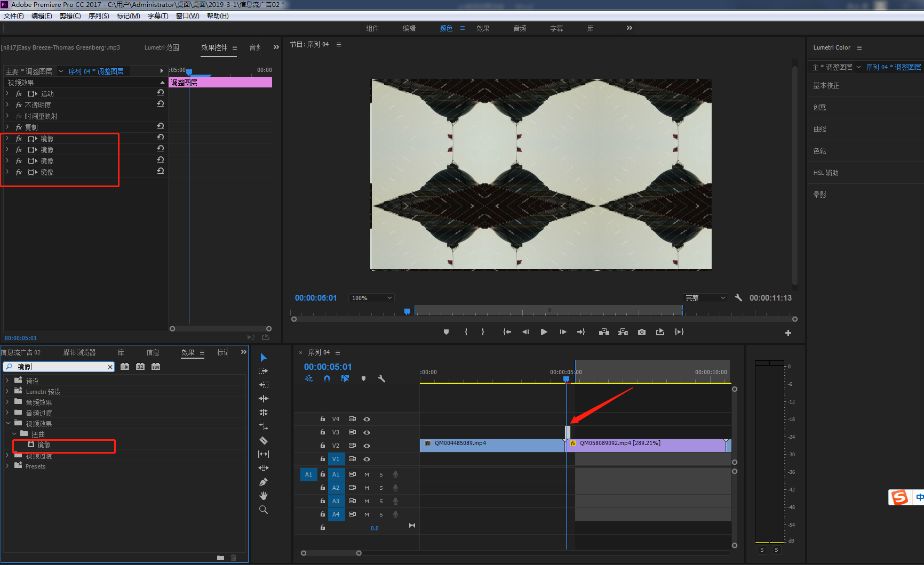Click Export Frame camera icon
The height and width of the screenshot is (565, 924).
[642, 332]
